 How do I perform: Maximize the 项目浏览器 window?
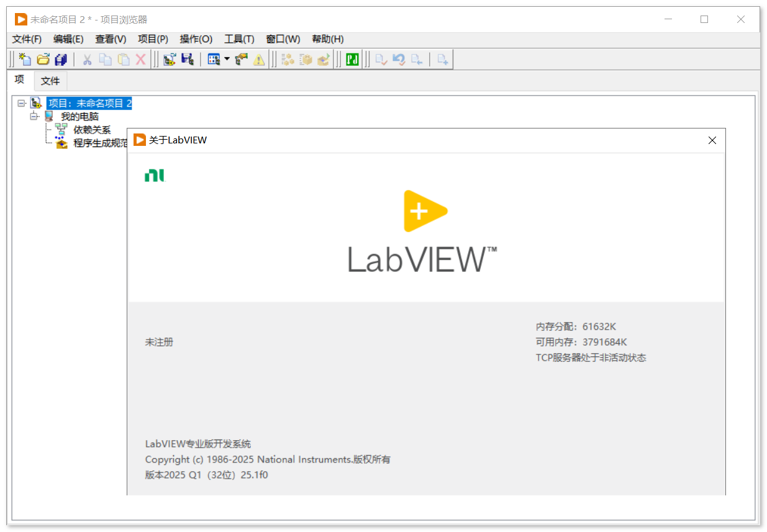704,19
